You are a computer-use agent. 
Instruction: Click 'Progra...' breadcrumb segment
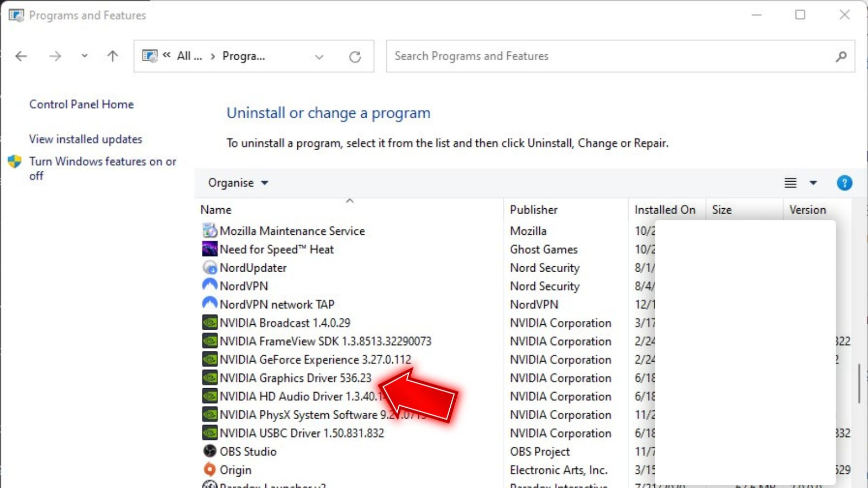244,56
